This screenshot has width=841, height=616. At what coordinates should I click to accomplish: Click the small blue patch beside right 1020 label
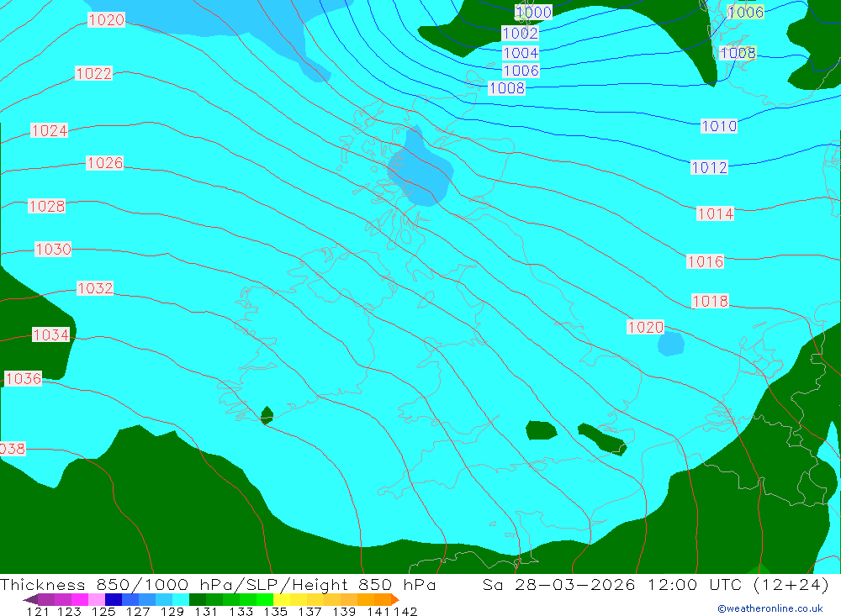coord(671,344)
